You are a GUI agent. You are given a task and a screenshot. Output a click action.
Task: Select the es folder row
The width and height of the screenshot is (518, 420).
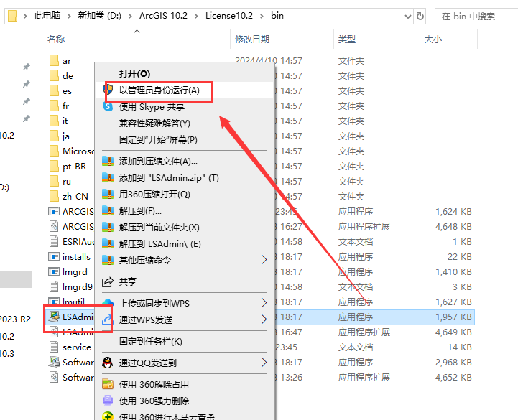tap(67, 90)
